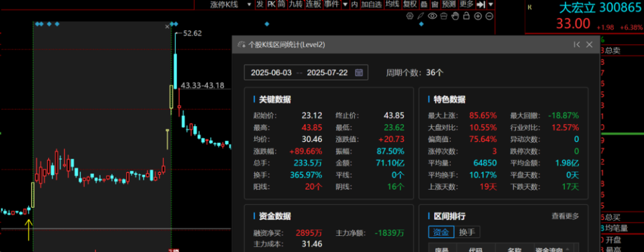
Task: Click the 最大回撤 value -18.87%
Action: [563, 115]
